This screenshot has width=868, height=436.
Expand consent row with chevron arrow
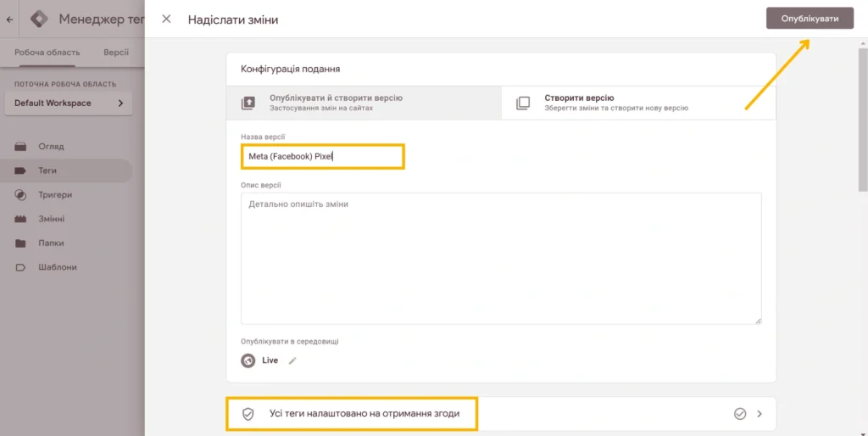[x=759, y=414]
